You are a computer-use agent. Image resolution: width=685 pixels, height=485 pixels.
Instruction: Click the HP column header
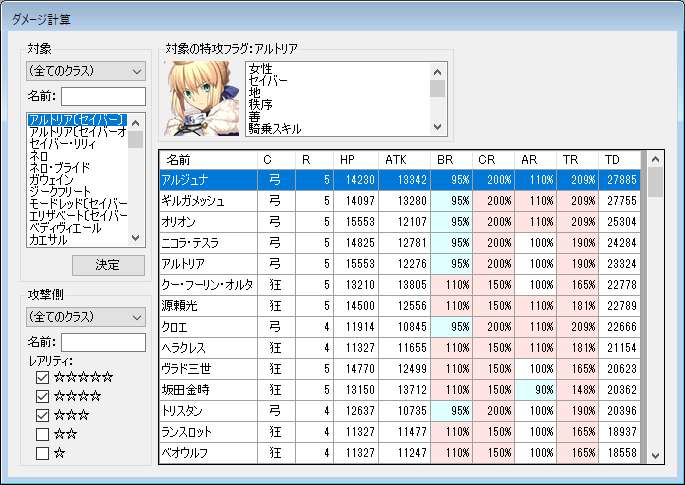(x=347, y=160)
